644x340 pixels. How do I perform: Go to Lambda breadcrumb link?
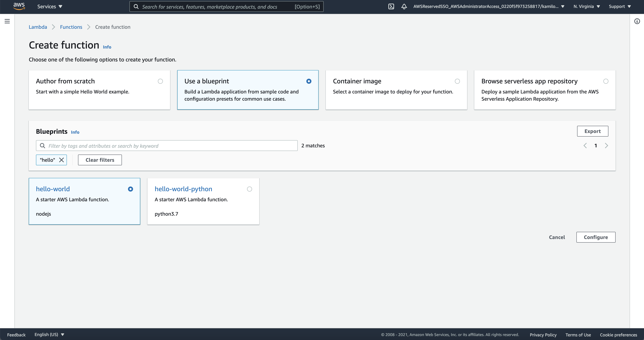coord(38,27)
